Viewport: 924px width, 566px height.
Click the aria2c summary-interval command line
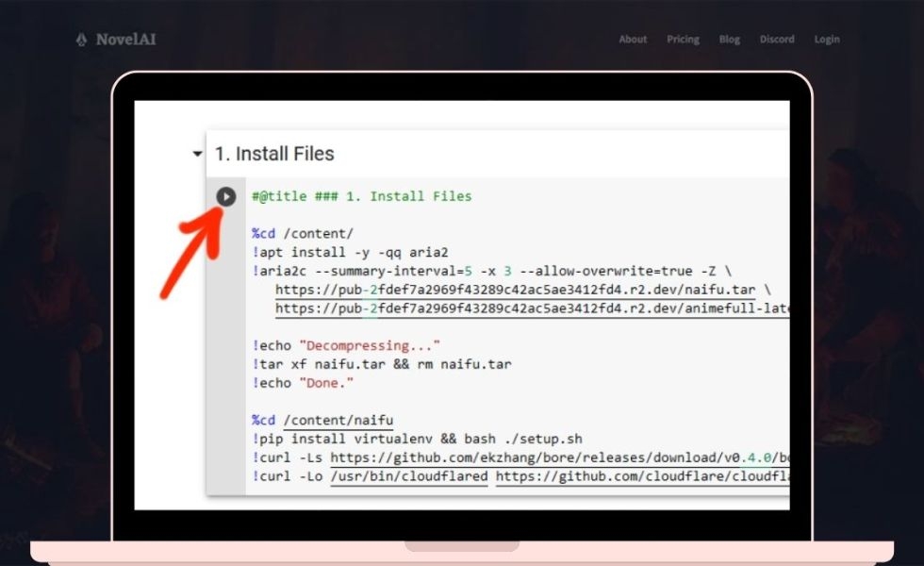491,272
